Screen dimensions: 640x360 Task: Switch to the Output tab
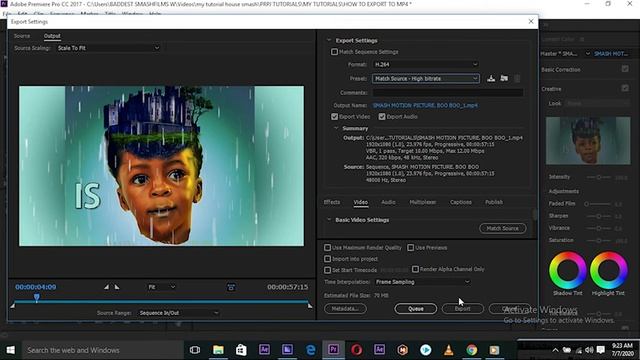52,36
